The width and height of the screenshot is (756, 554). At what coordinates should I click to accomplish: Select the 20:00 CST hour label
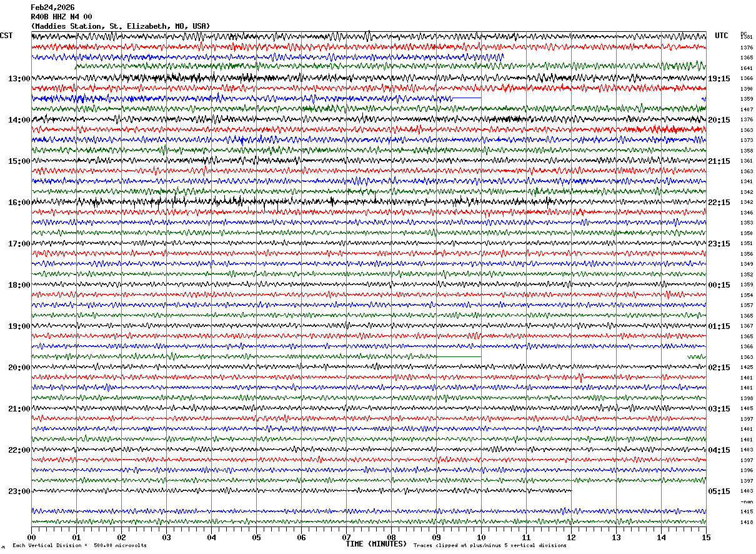pos(19,368)
